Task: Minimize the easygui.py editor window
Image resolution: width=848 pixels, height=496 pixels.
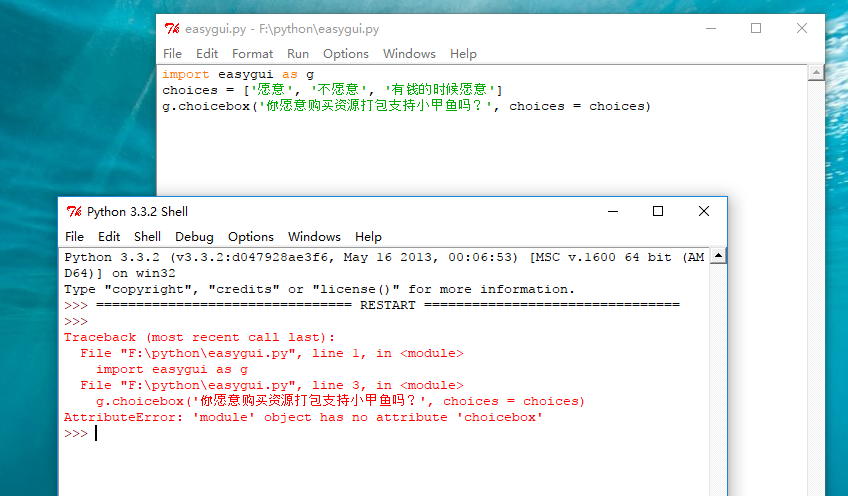Action: (x=710, y=29)
